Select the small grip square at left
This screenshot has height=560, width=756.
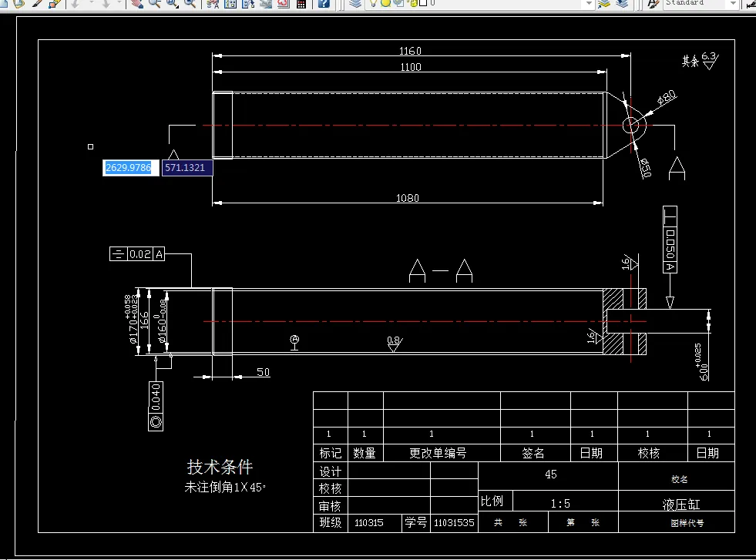91,146
